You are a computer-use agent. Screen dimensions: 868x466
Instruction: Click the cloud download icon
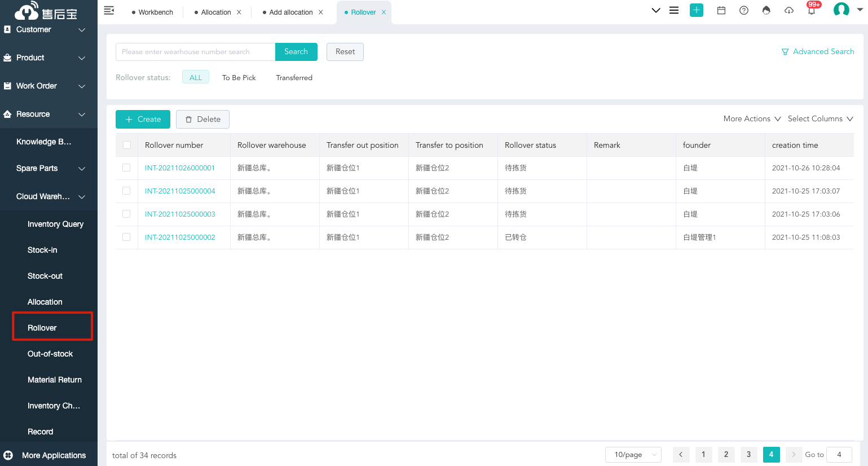coord(789,10)
